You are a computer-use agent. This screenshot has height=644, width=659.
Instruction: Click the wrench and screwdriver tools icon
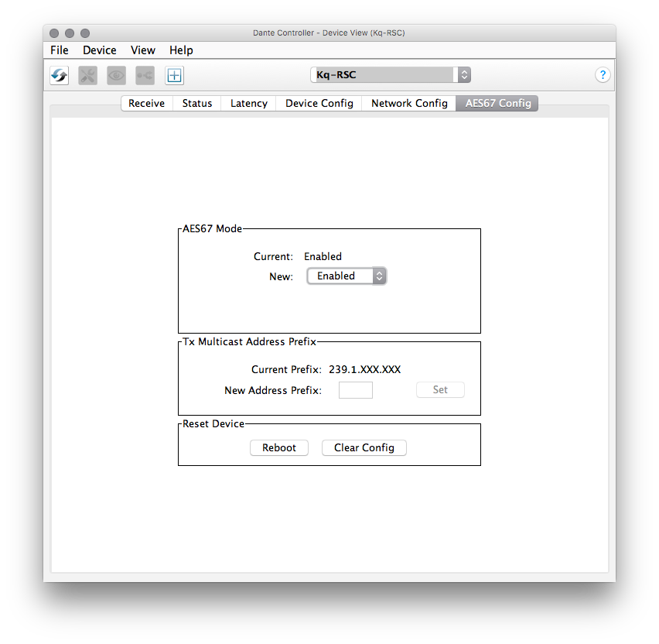[x=88, y=76]
